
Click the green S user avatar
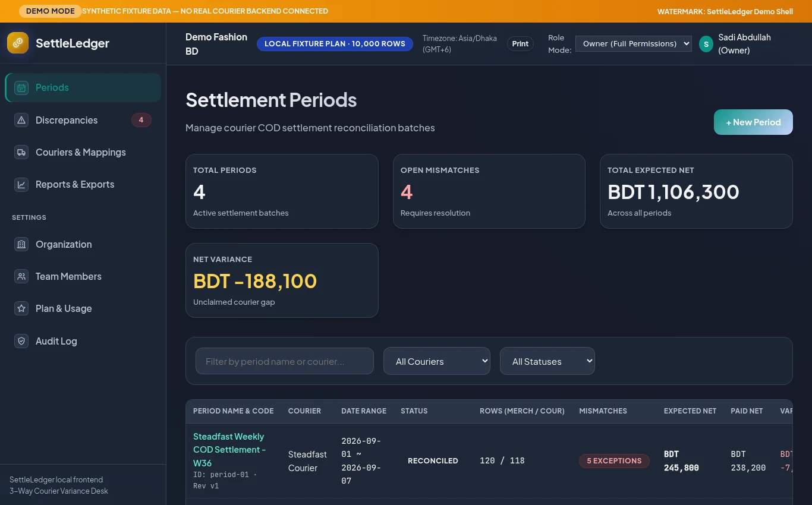point(706,44)
